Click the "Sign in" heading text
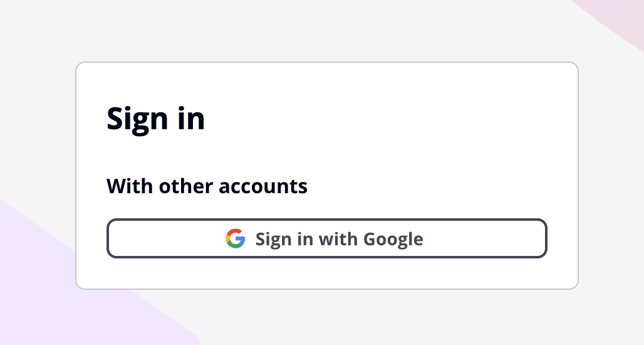 click(155, 118)
